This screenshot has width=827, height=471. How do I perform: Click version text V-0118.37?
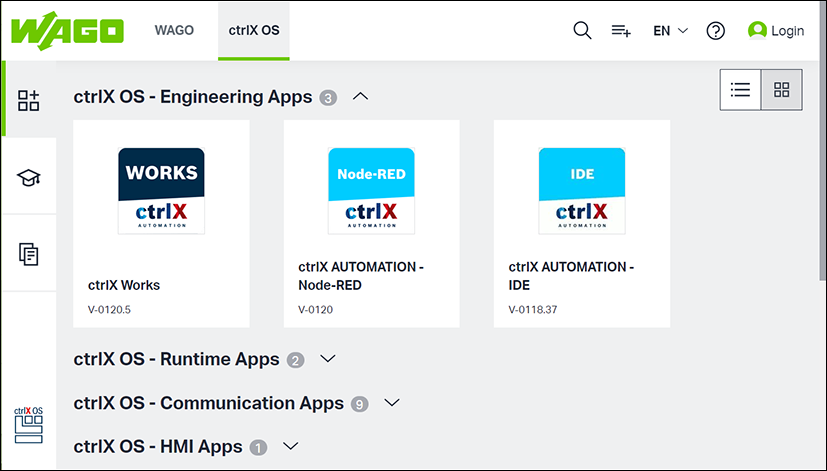533,310
